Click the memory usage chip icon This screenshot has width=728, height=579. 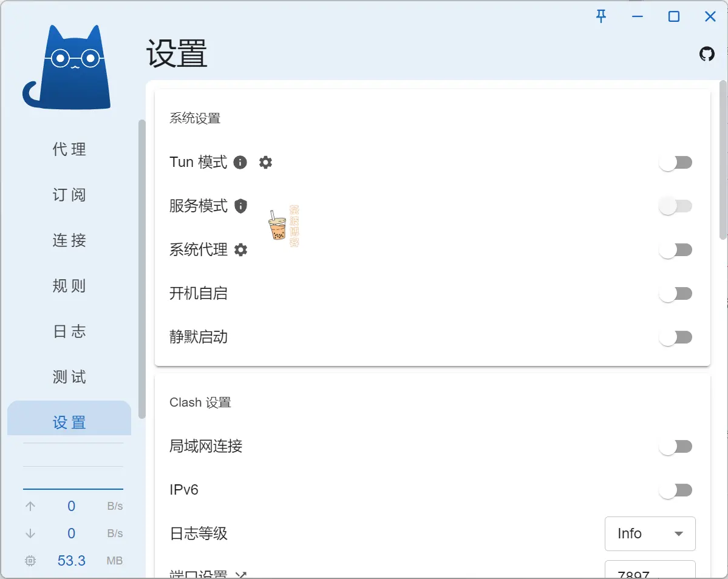pyautogui.click(x=30, y=561)
